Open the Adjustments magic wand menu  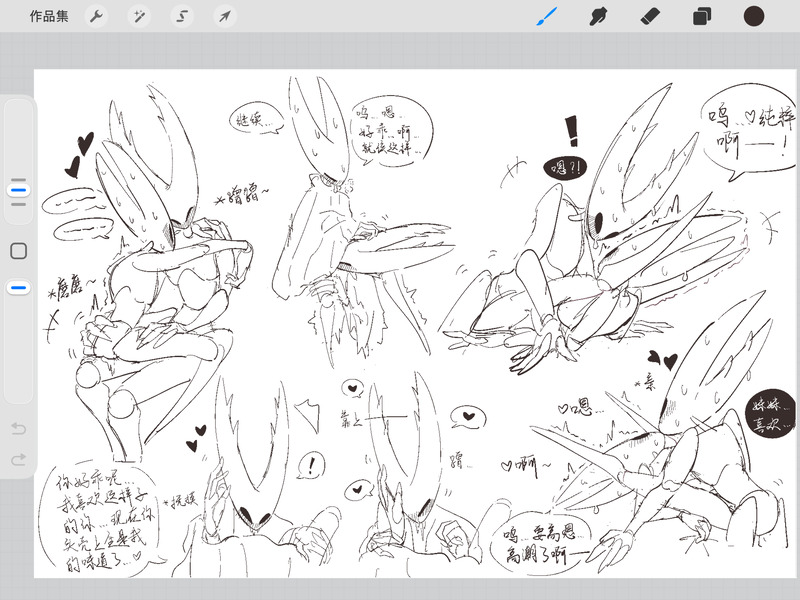point(139,17)
